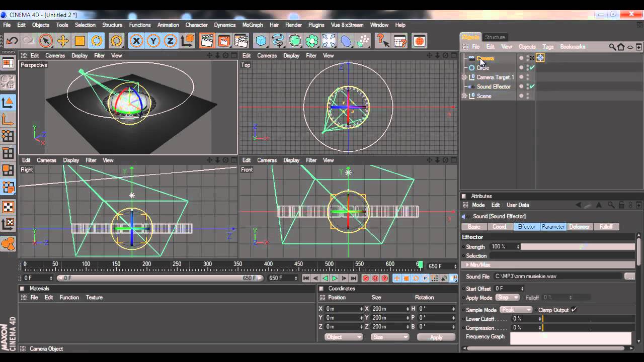
Task: Switch to the Parameter tab in Attributes
Action: tap(553, 227)
